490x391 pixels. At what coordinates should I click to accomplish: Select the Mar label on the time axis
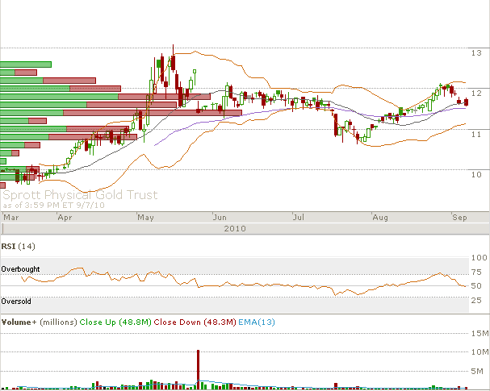(11, 217)
